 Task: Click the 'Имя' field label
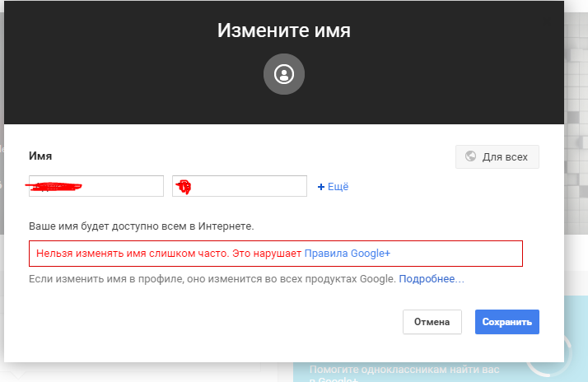pyautogui.click(x=40, y=156)
